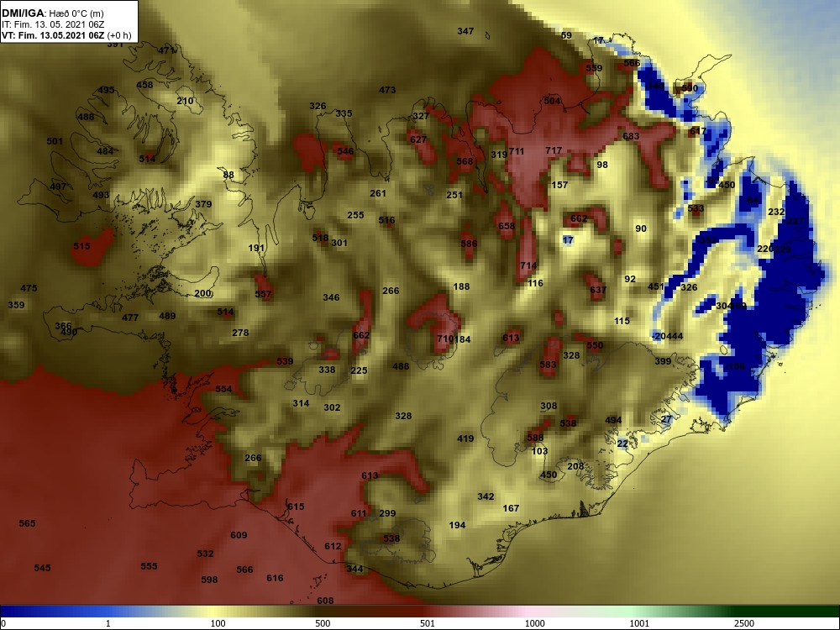Select the legend label '1001'
The image size is (840, 630).
pos(639,623)
